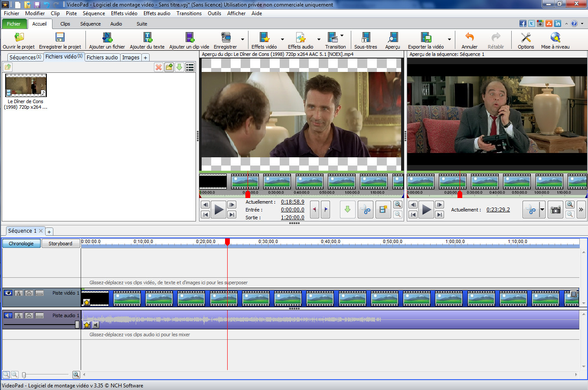Take a snapshot with the camera icon
Image resolution: width=588 pixels, height=390 pixels.
[x=555, y=210]
